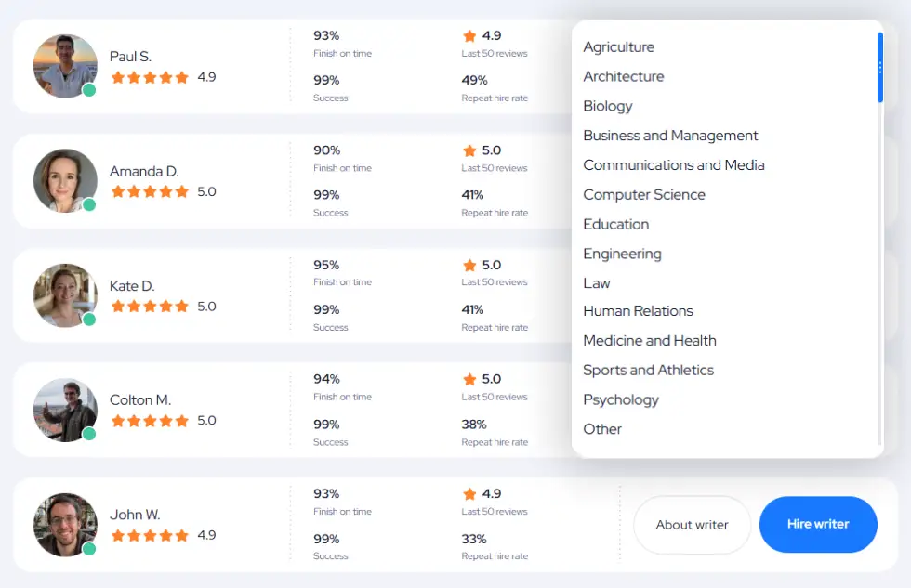Select Agriculture from the subject list

(x=618, y=47)
